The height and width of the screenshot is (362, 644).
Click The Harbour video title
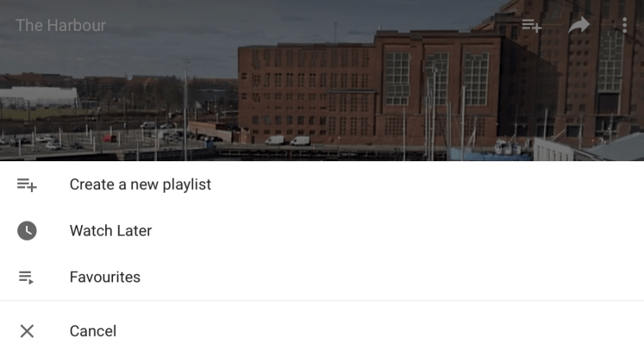(61, 26)
